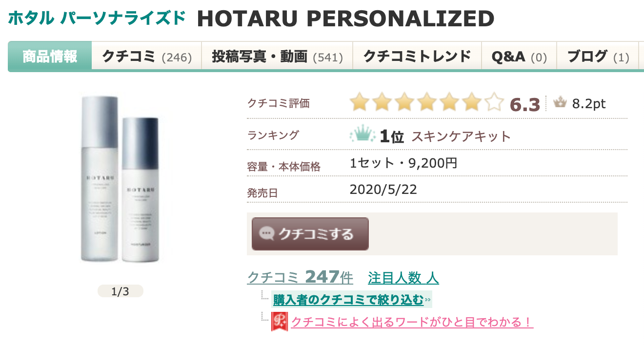Click the クチコミする button

[310, 234]
